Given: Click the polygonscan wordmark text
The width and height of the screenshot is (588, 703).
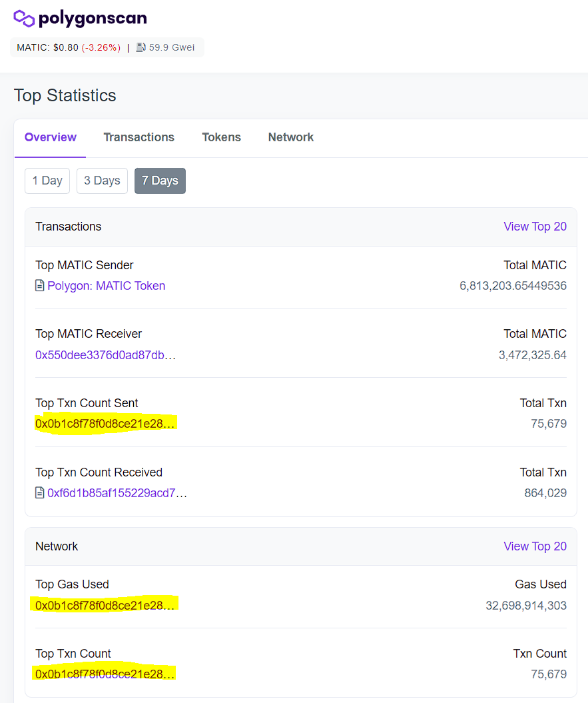Looking at the screenshot, I should coord(93,19).
